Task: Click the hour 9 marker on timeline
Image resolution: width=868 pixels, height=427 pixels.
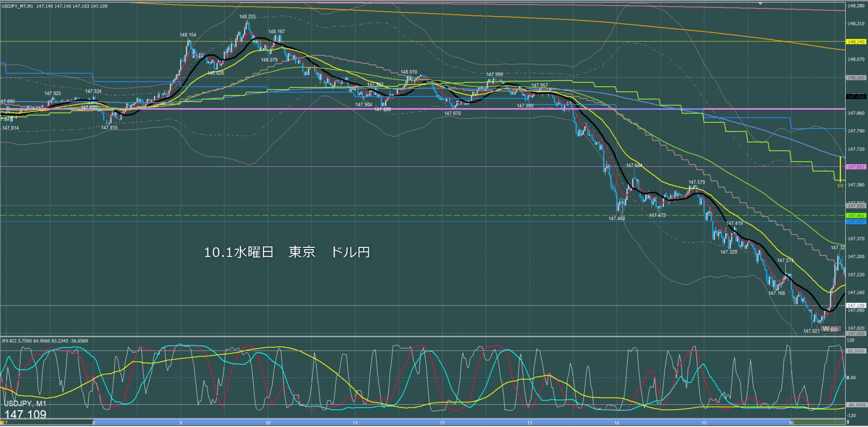Action: coord(181,423)
